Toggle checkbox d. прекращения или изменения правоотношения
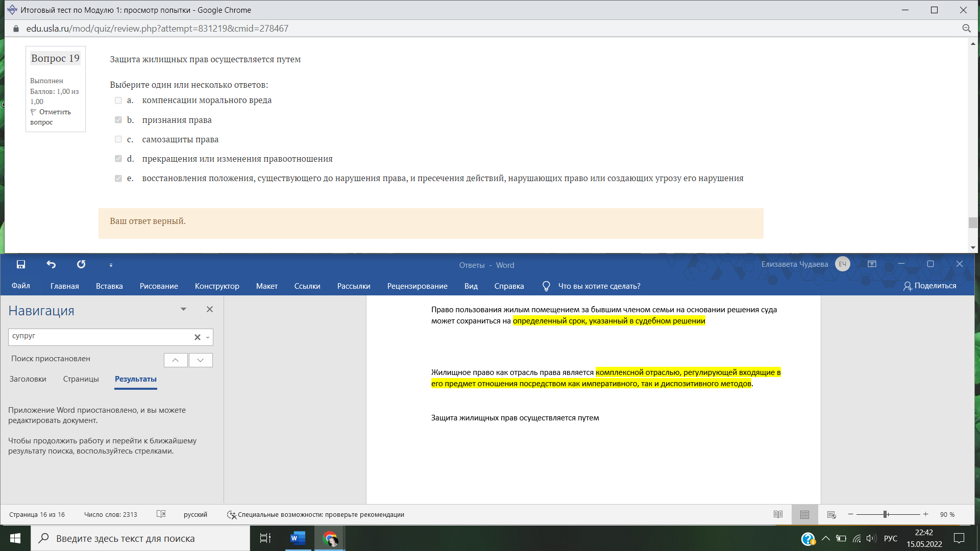This screenshot has width=980, height=551. click(118, 159)
